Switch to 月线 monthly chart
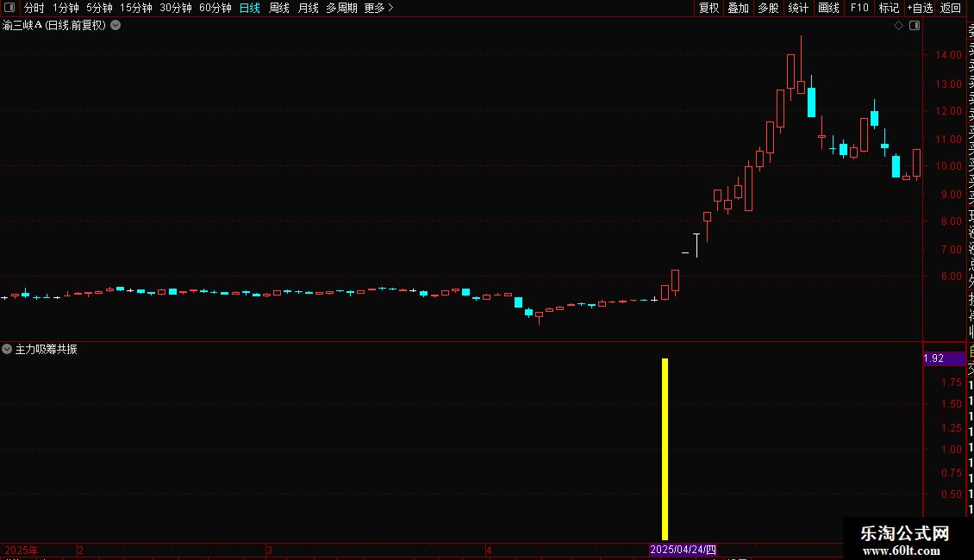Screen dimensions: 974x560 click(308, 8)
